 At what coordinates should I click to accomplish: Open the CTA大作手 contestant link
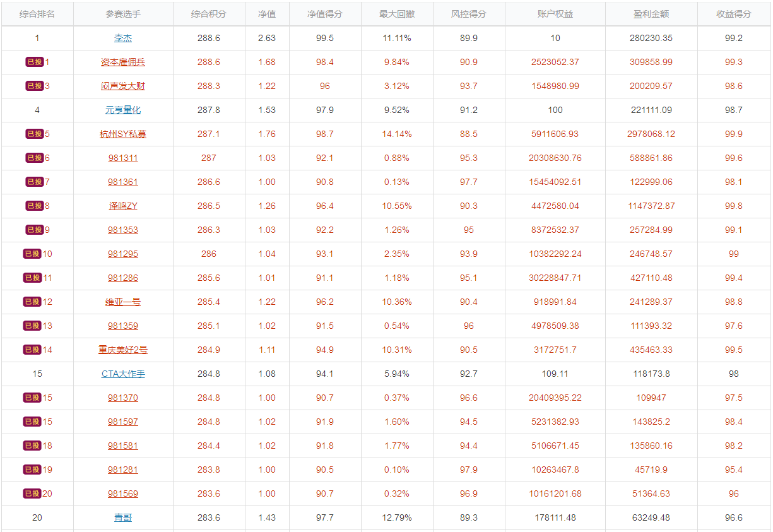pyautogui.click(x=123, y=374)
